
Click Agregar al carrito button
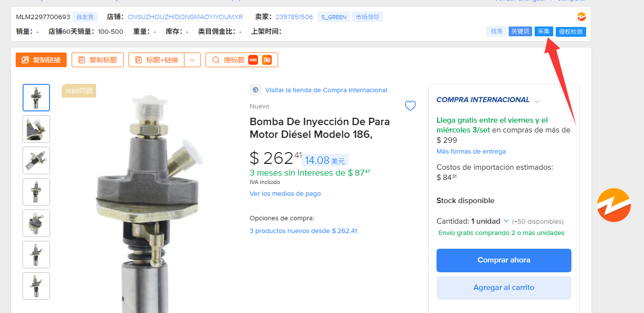[x=504, y=287]
